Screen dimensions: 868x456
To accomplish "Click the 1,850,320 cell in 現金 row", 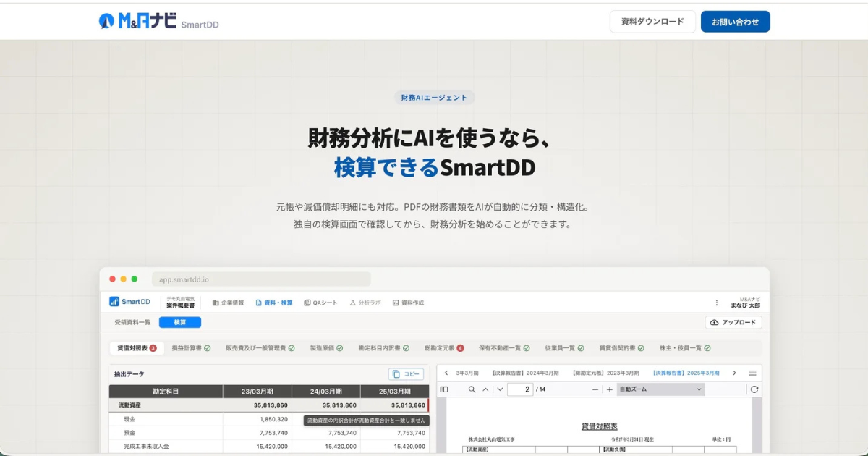I will (273, 419).
